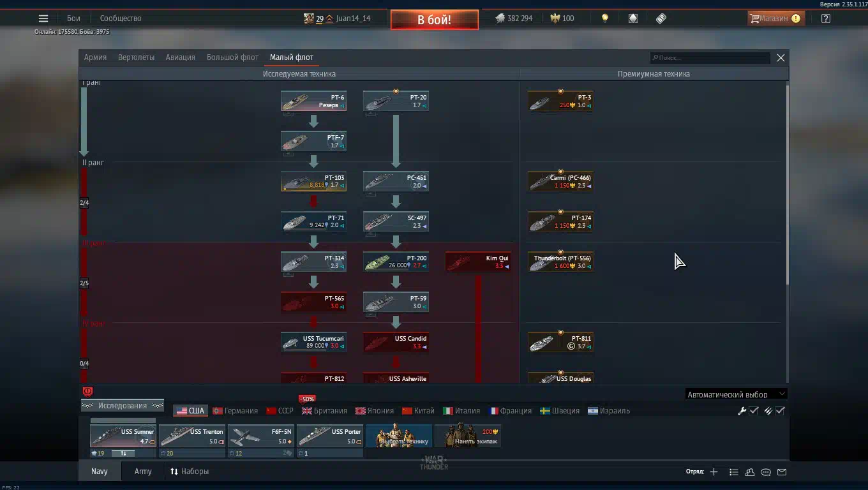Choose the Британия nation
This screenshot has width=868, height=490.
325,411
